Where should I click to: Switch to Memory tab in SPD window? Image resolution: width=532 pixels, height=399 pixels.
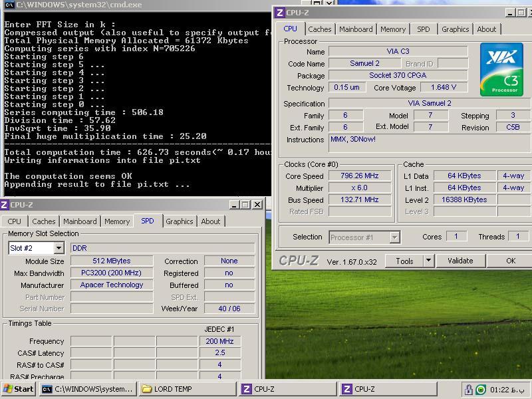pyautogui.click(x=117, y=221)
